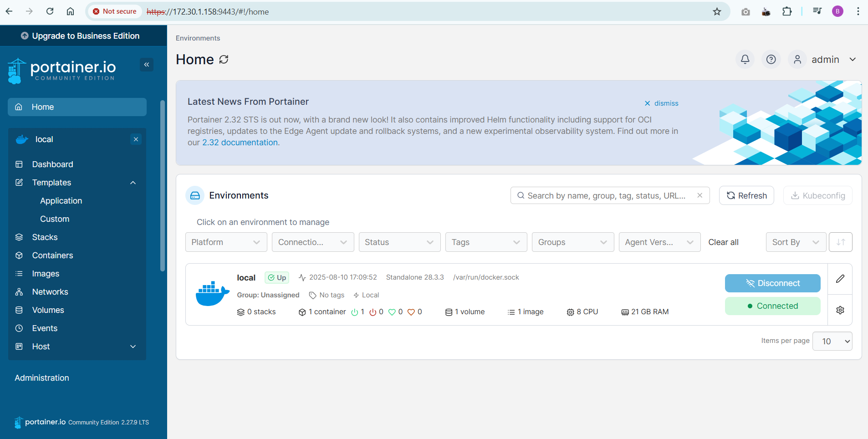This screenshot has width=868, height=439.
Task: Dismiss the Latest News banner
Action: coord(661,103)
